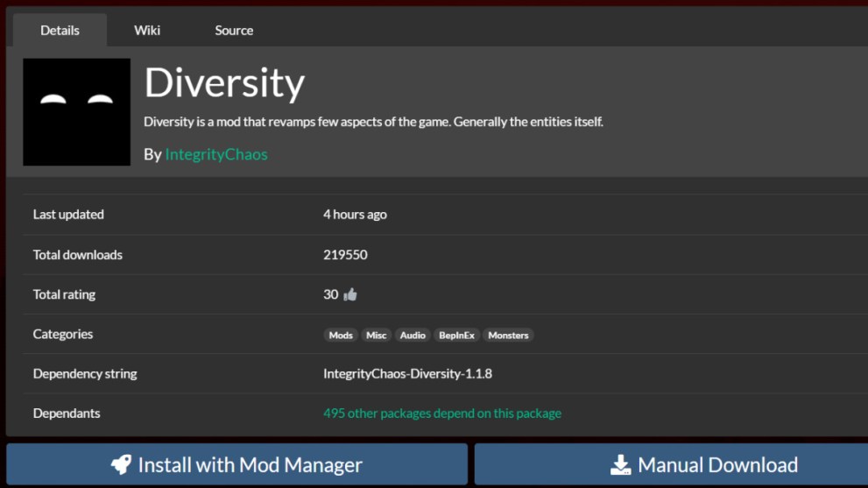868x488 pixels.
Task: Click the thumbs-up rating icon
Action: 350,294
